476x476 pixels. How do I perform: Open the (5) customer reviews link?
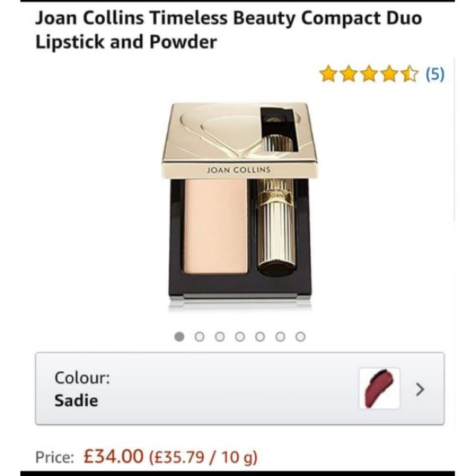point(434,74)
